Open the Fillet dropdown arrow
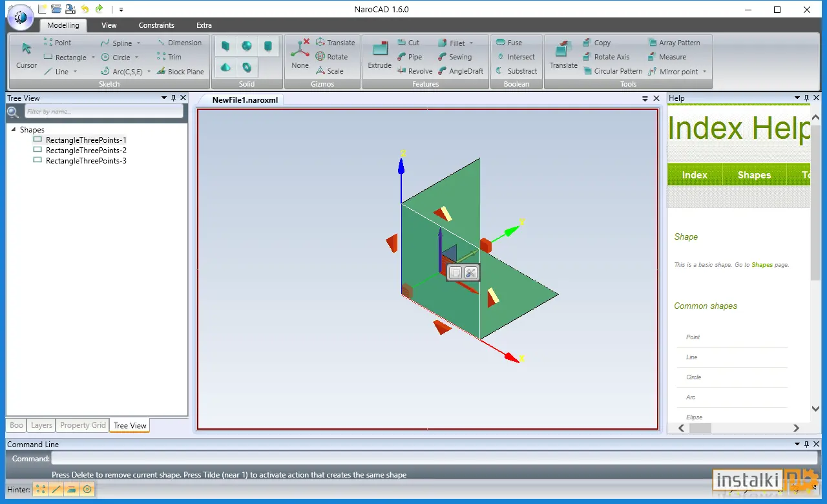This screenshot has width=827, height=504. tap(471, 43)
